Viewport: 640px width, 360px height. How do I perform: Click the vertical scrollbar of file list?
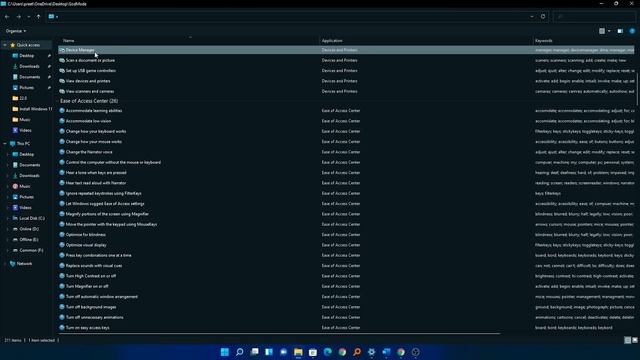637,88
